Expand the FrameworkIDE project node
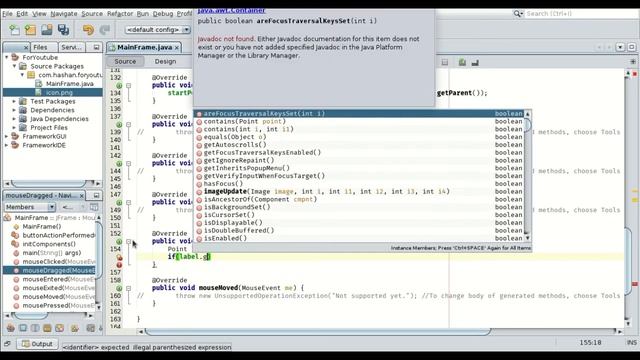This screenshot has height=360, width=640. coord(7,145)
